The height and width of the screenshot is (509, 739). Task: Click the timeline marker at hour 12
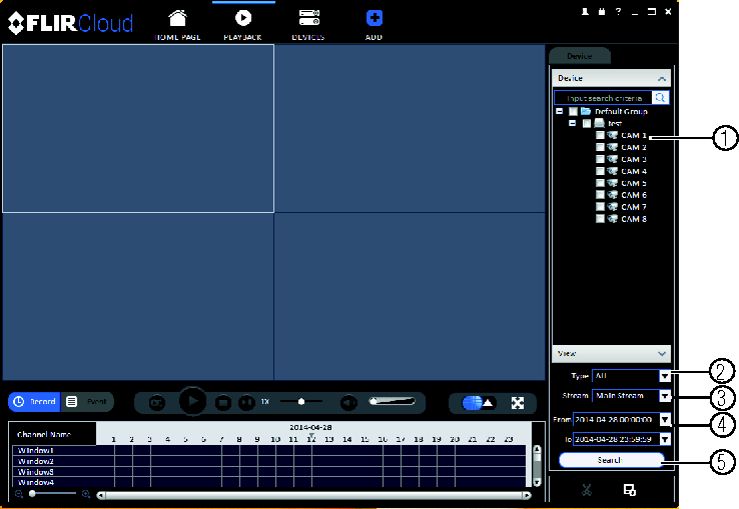click(311, 438)
